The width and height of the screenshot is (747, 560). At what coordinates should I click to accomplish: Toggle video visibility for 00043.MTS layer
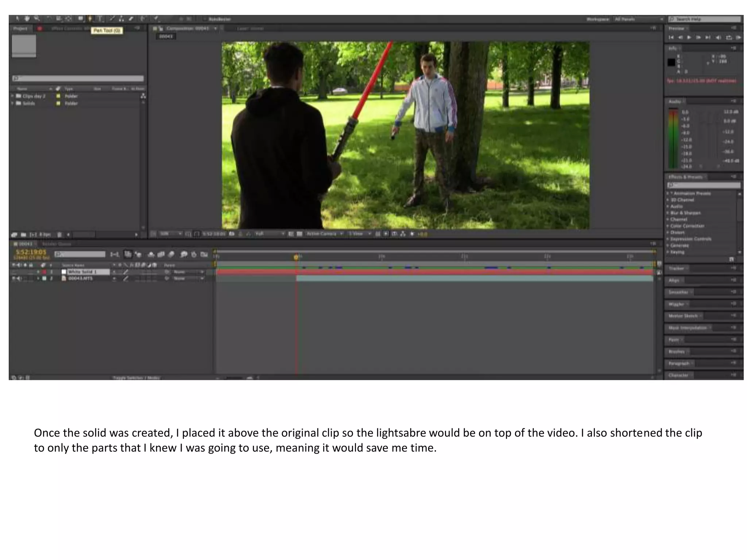[14, 278]
